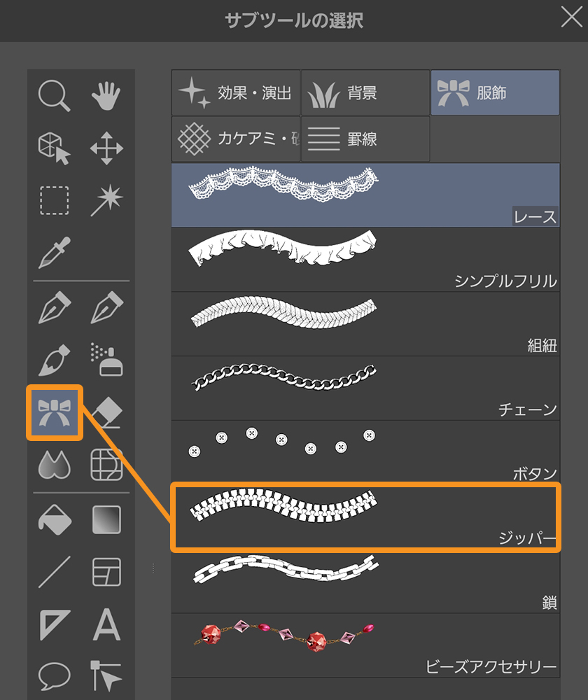Select the Gradient tool
The height and width of the screenshot is (700, 588).
[106, 519]
